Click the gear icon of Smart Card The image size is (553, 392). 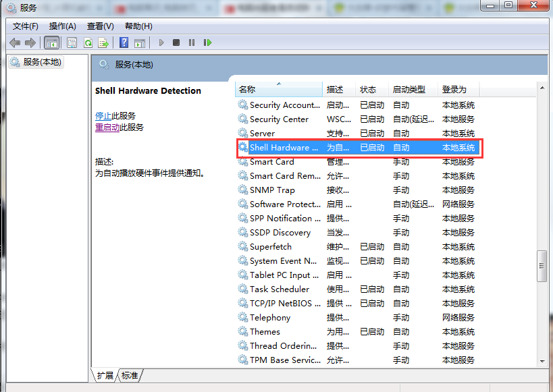[242, 162]
